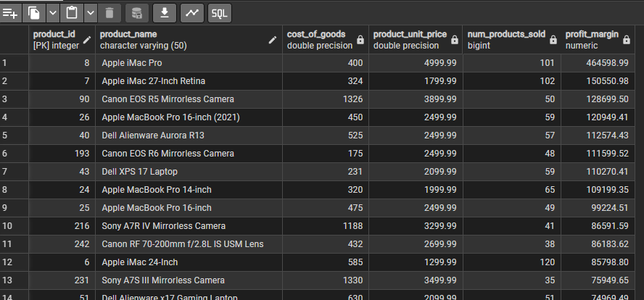Click the Paste clipboard icon
The height and width of the screenshot is (300, 644).
coord(72,13)
